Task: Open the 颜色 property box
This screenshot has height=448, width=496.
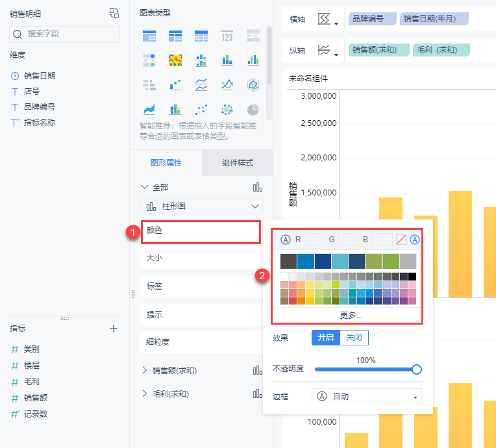Action: click(x=201, y=232)
